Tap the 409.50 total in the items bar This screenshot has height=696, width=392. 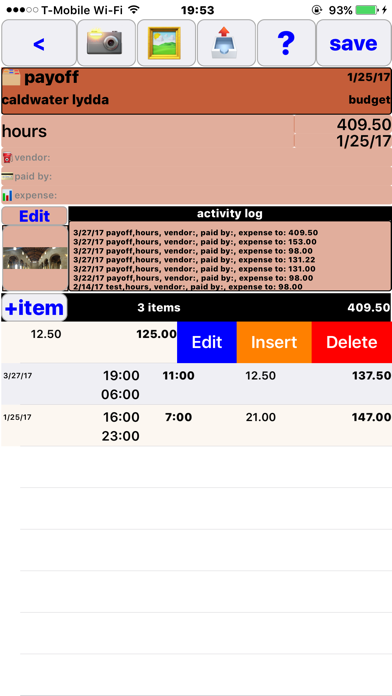coord(369,308)
